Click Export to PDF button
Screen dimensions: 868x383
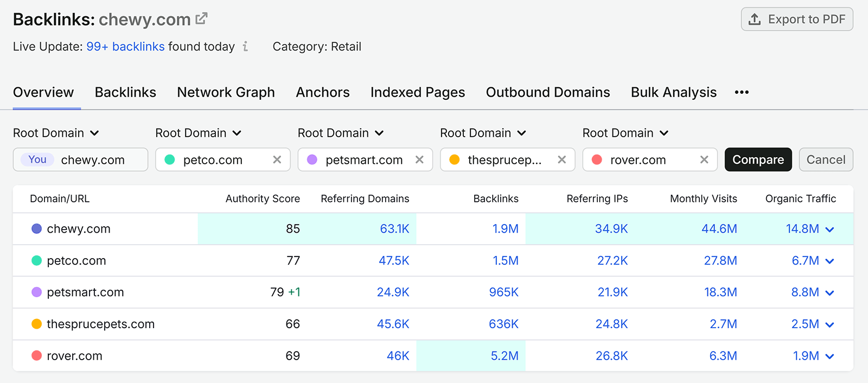797,19
